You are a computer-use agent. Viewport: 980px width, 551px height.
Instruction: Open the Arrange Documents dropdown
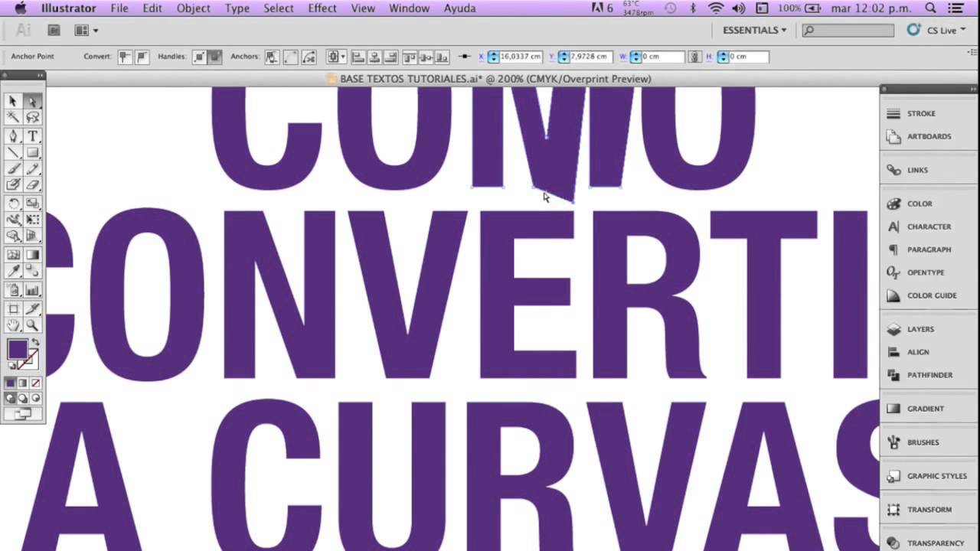pos(86,31)
